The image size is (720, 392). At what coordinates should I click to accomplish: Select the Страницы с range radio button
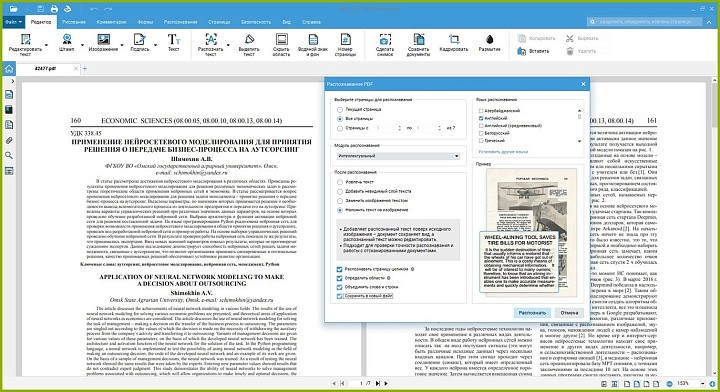[x=340, y=128]
